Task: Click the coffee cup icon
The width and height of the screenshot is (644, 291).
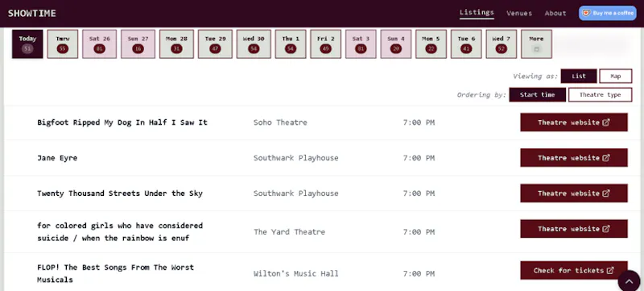Action: pyautogui.click(x=587, y=13)
